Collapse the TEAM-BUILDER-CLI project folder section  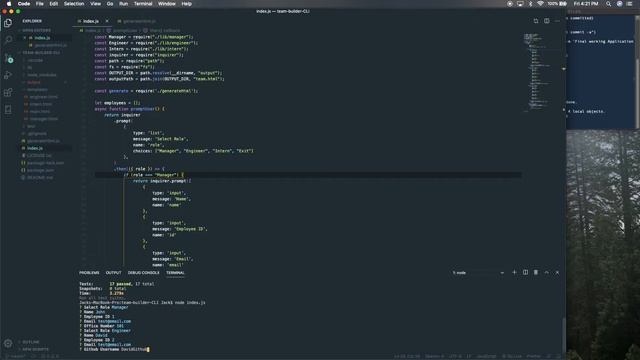tap(40, 53)
